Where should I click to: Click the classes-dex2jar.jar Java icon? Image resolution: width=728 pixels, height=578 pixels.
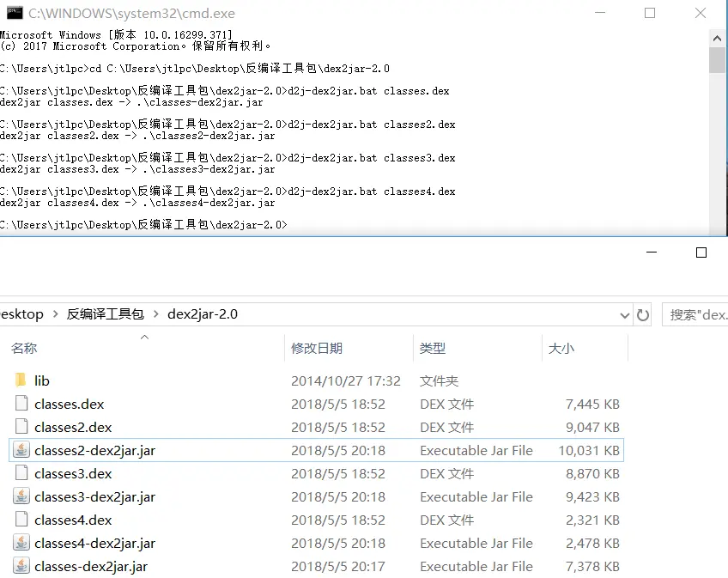21,566
